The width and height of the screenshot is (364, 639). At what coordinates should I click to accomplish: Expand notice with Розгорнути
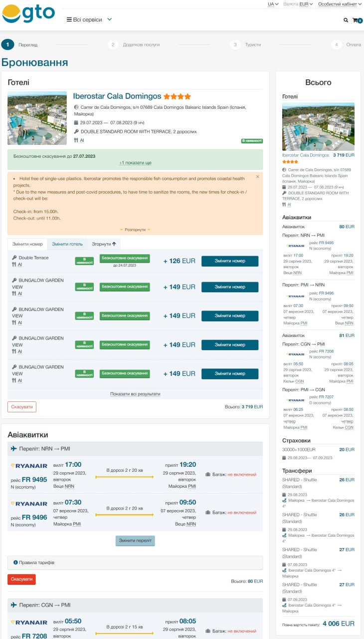[x=135, y=230]
